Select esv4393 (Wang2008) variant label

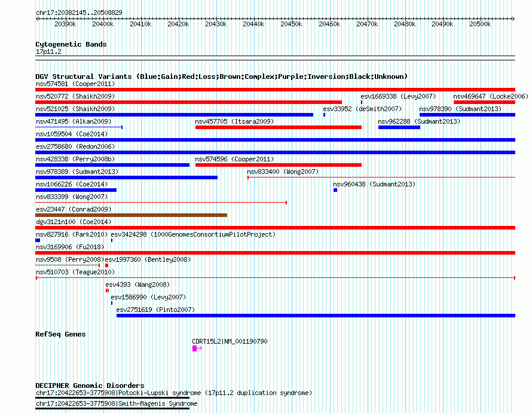[x=137, y=284]
